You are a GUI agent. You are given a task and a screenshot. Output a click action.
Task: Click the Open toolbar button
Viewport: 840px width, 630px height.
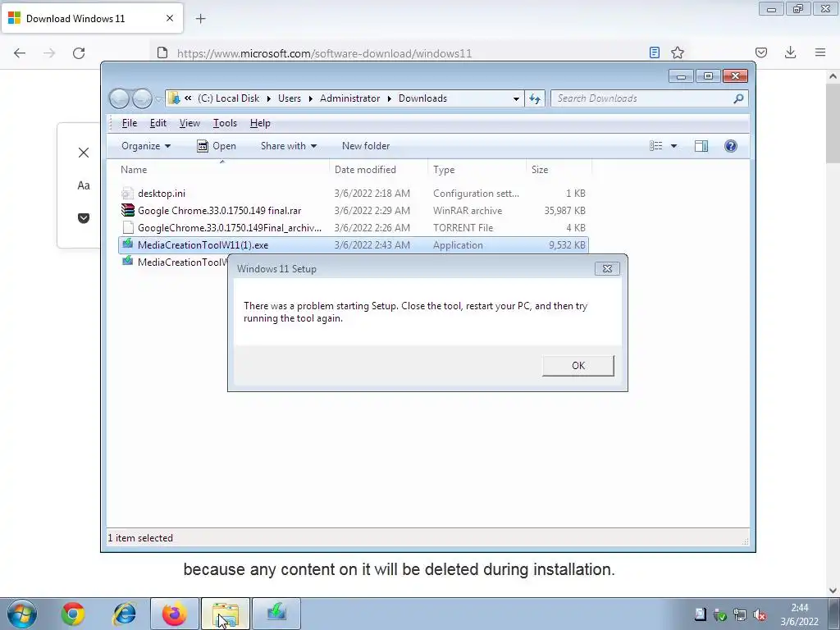click(x=217, y=146)
